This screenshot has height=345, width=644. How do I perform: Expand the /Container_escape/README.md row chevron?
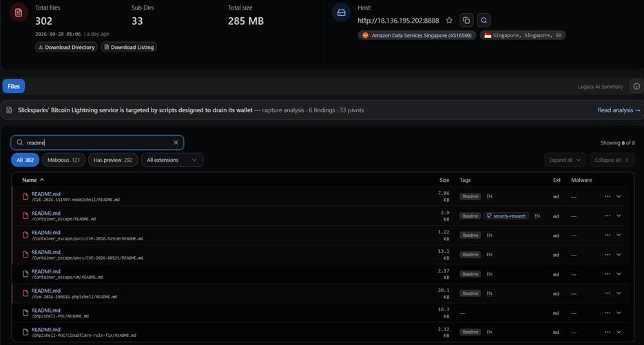tap(619, 216)
